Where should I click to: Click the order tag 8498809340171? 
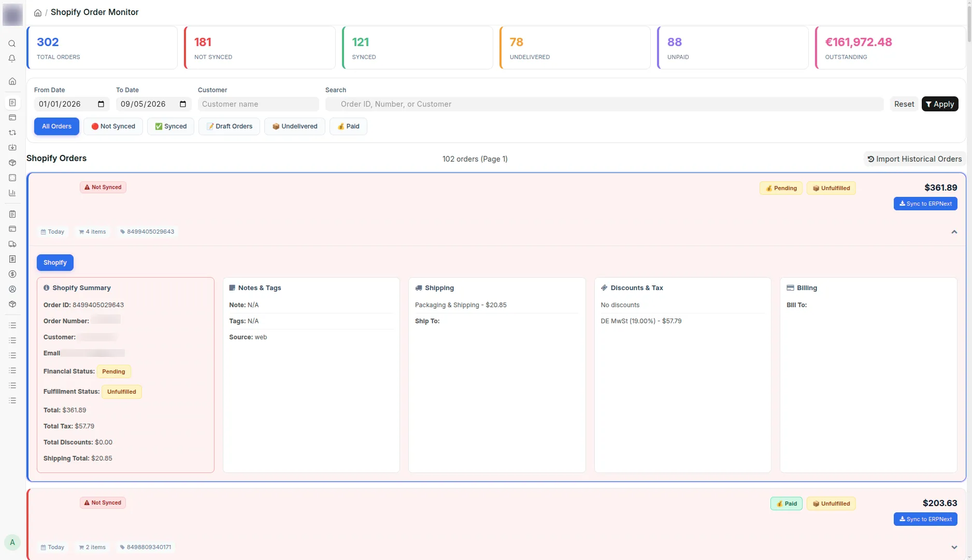pos(146,547)
